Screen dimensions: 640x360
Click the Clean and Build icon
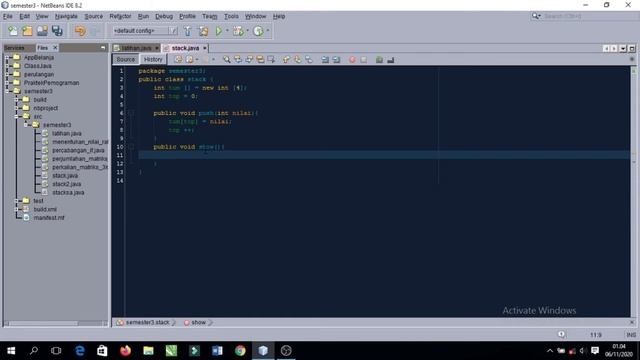coord(203,31)
